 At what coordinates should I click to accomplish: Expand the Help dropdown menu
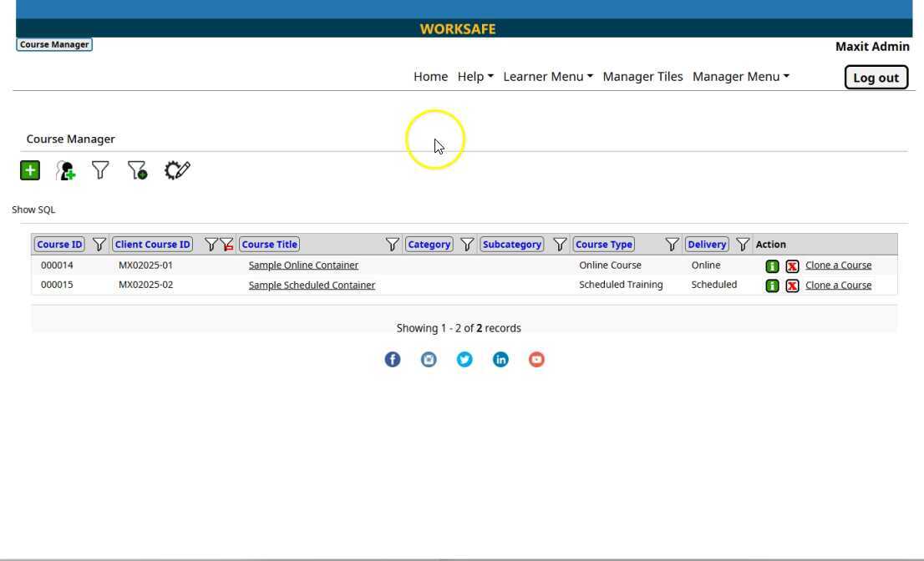(475, 77)
